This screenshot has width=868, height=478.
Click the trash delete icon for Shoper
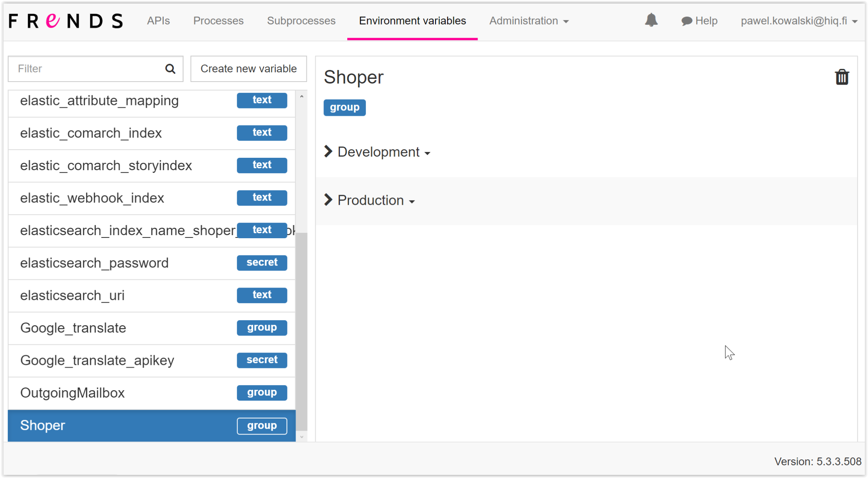842,77
